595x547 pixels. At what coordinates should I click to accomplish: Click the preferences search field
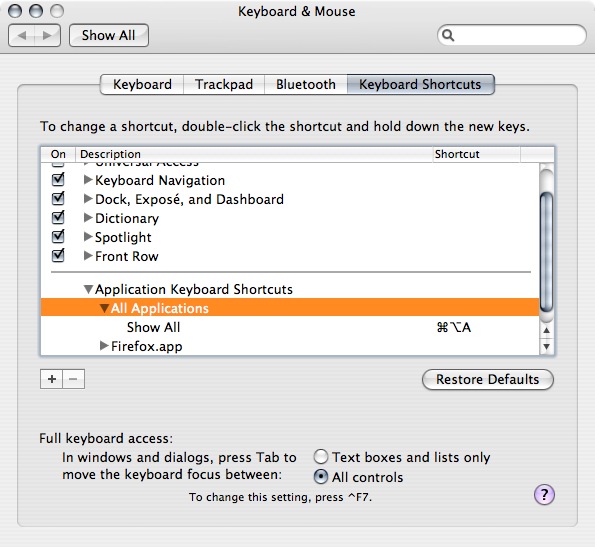pos(512,35)
